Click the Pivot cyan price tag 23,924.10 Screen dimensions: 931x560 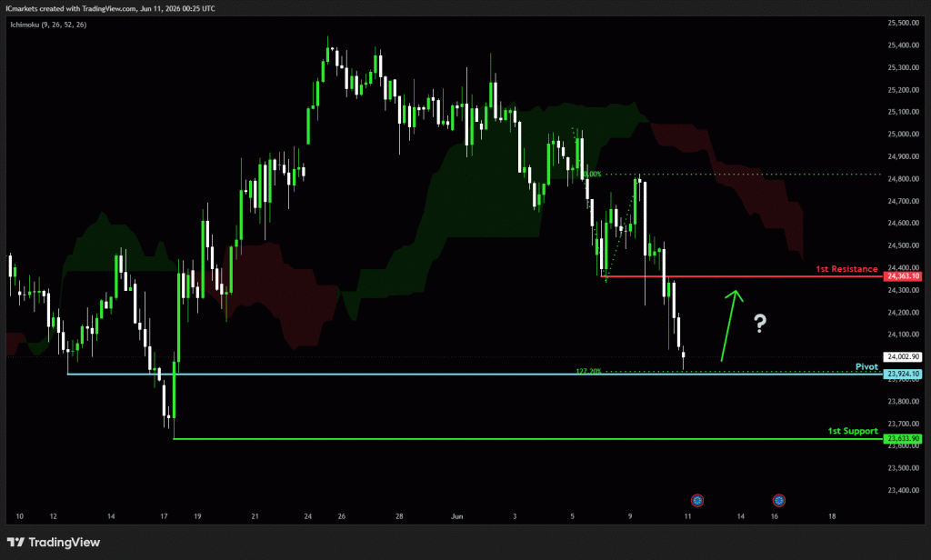tap(903, 374)
